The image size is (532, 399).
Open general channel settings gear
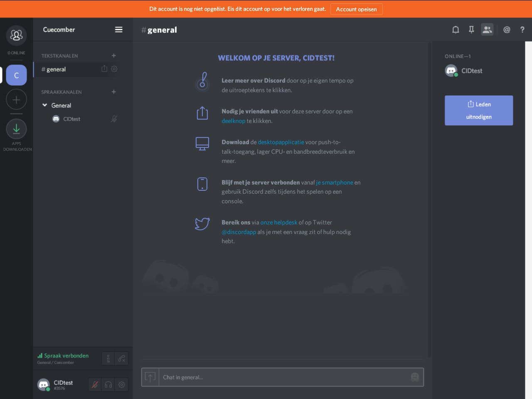click(x=114, y=69)
